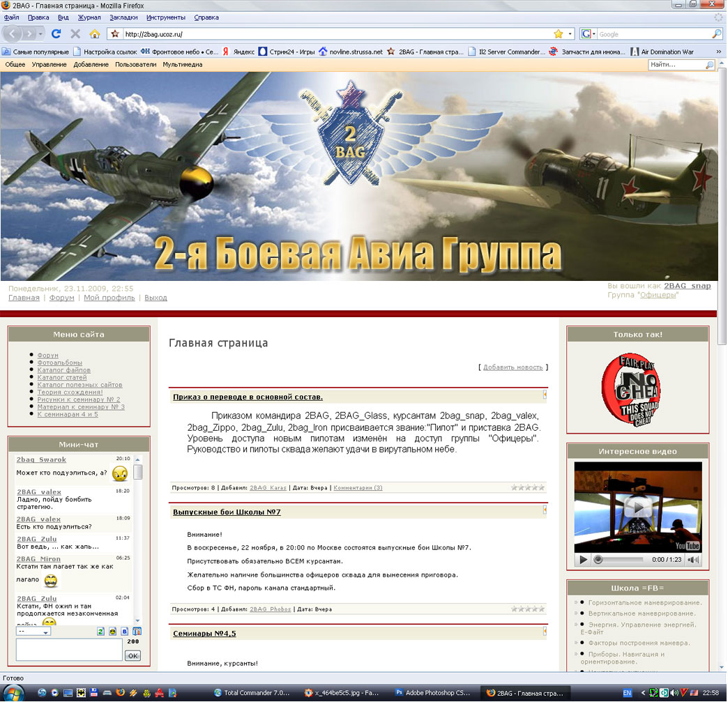728x702 pixels.
Task: Toggle the EN language indicator in taskbar
Action: point(628,693)
